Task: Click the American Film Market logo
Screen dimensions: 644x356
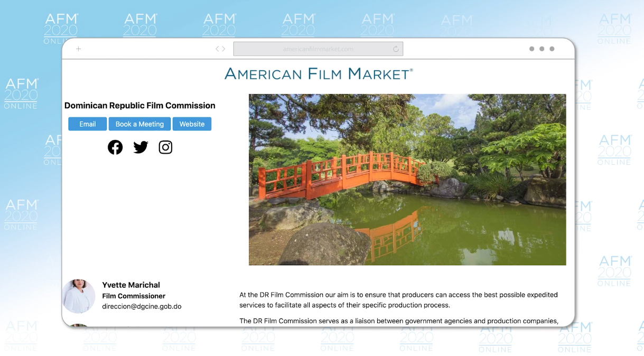Action: point(318,74)
